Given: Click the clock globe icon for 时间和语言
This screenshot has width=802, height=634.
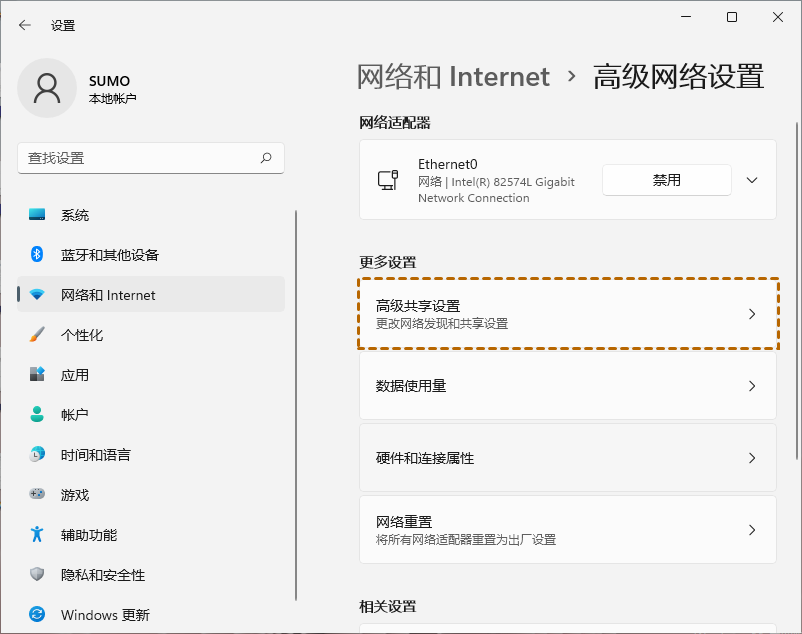Looking at the screenshot, I should (37, 454).
